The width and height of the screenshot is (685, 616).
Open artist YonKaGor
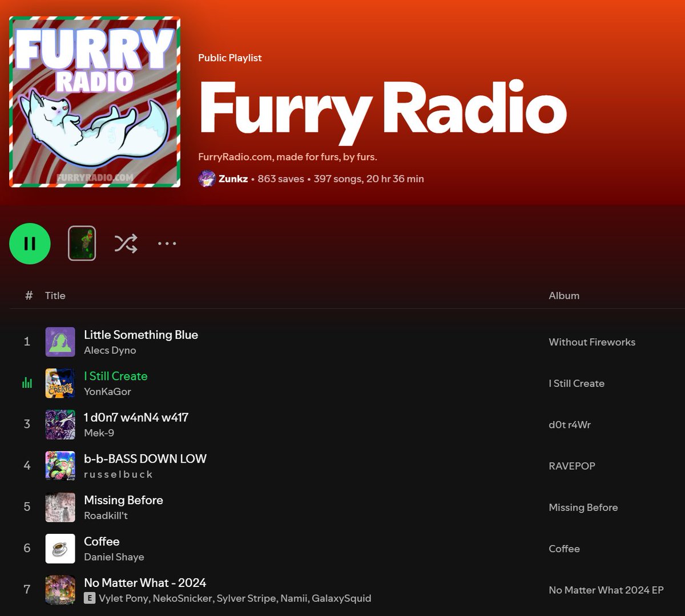click(x=107, y=391)
